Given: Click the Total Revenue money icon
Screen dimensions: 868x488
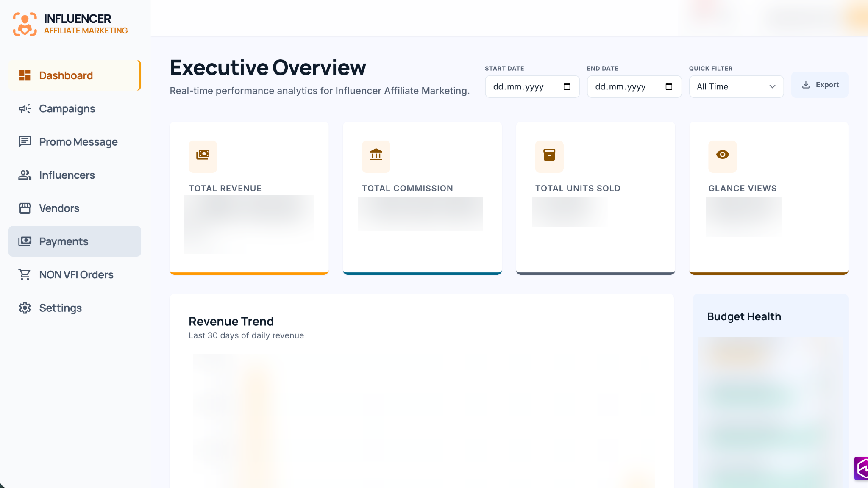Looking at the screenshot, I should coord(203,155).
